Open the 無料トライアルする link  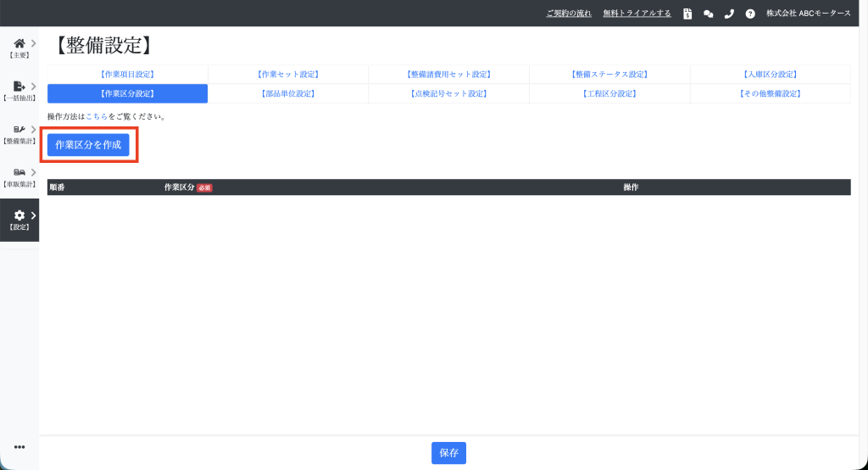637,14
